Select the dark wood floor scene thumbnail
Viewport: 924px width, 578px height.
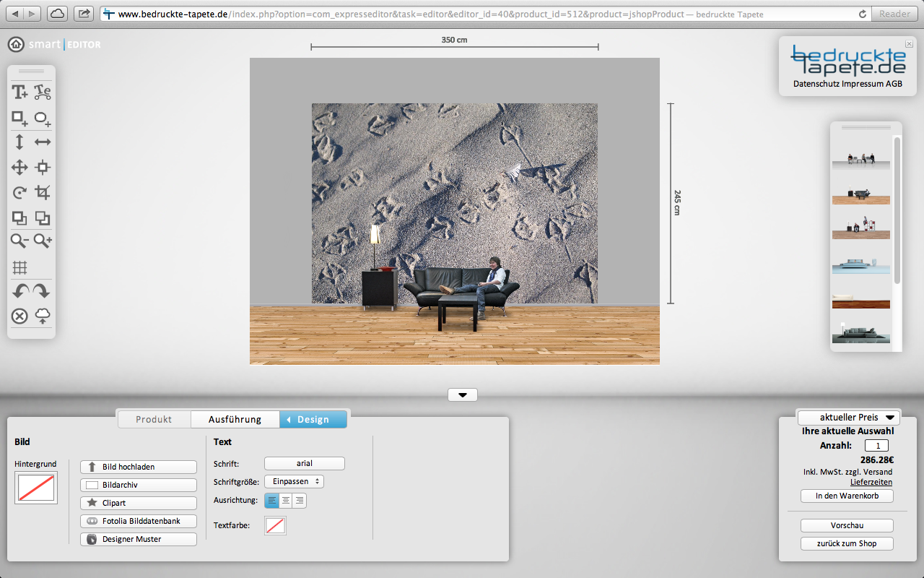click(861, 300)
